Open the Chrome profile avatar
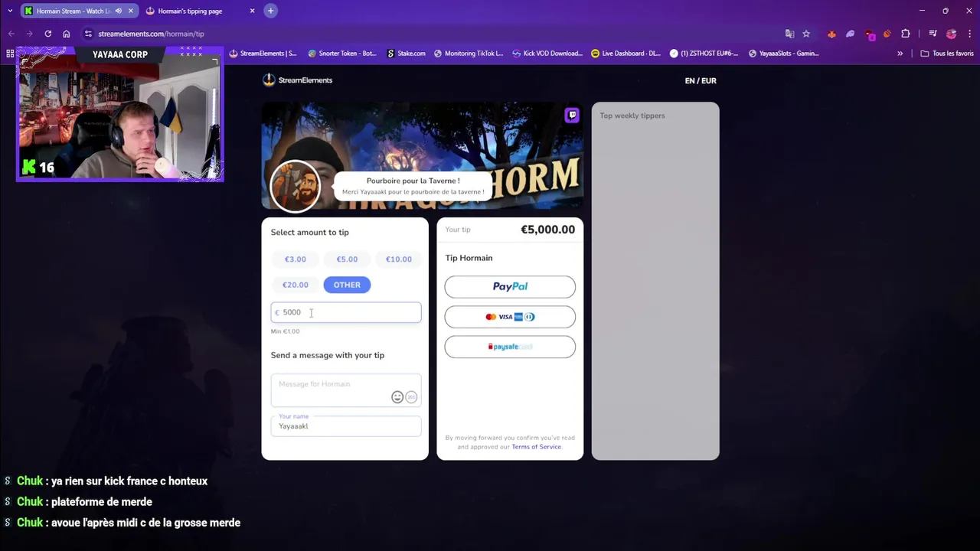 (951, 34)
